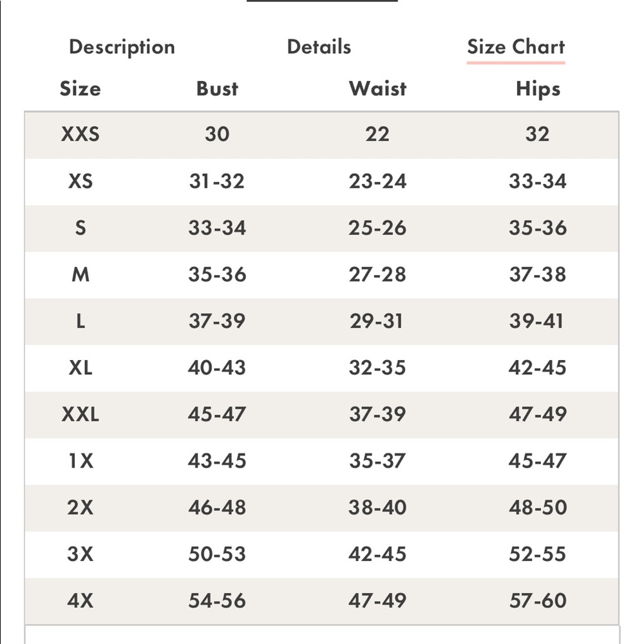644x644 pixels.
Task: Click the Bust column header
Action: click(x=217, y=89)
